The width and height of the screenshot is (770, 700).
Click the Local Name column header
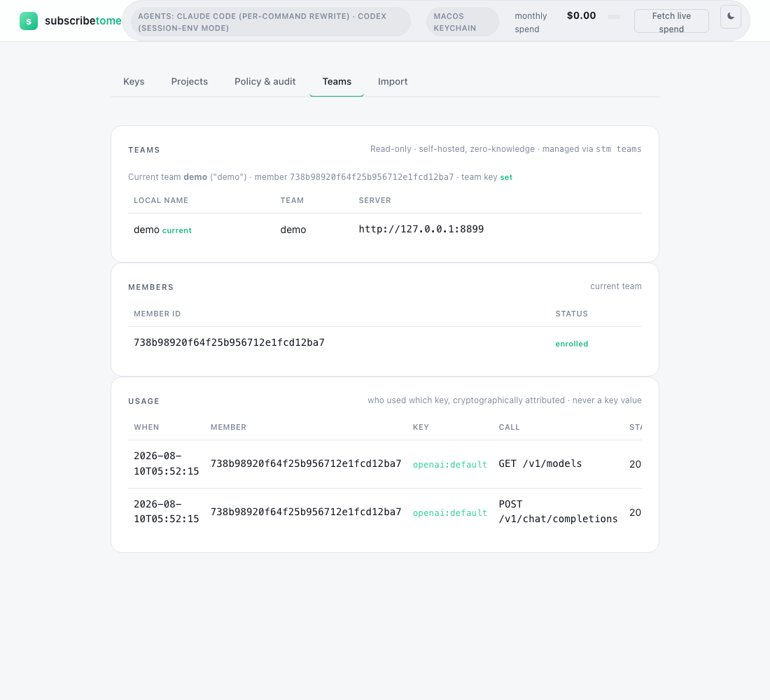click(161, 200)
